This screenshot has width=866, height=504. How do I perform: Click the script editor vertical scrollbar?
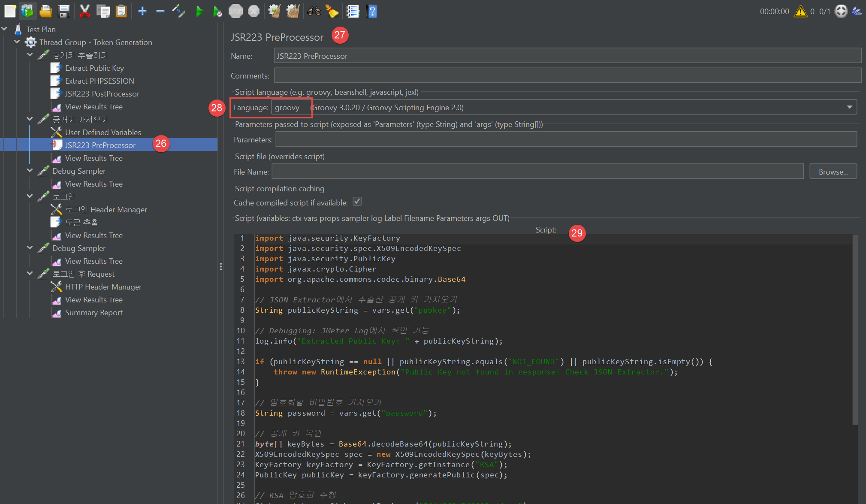coord(854,329)
